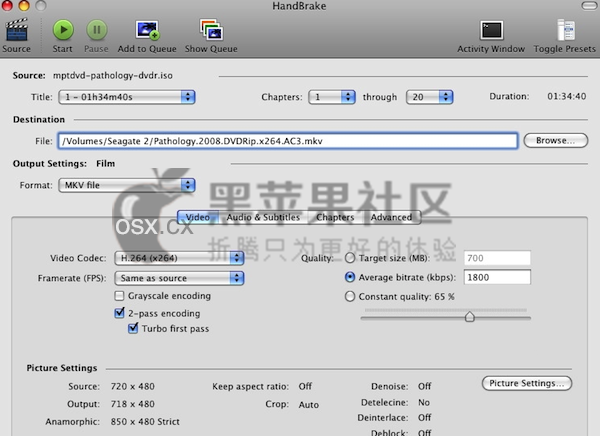The image size is (600, 436).
Task: Click the Crop value Auto
Action: [x=309, y=405]
